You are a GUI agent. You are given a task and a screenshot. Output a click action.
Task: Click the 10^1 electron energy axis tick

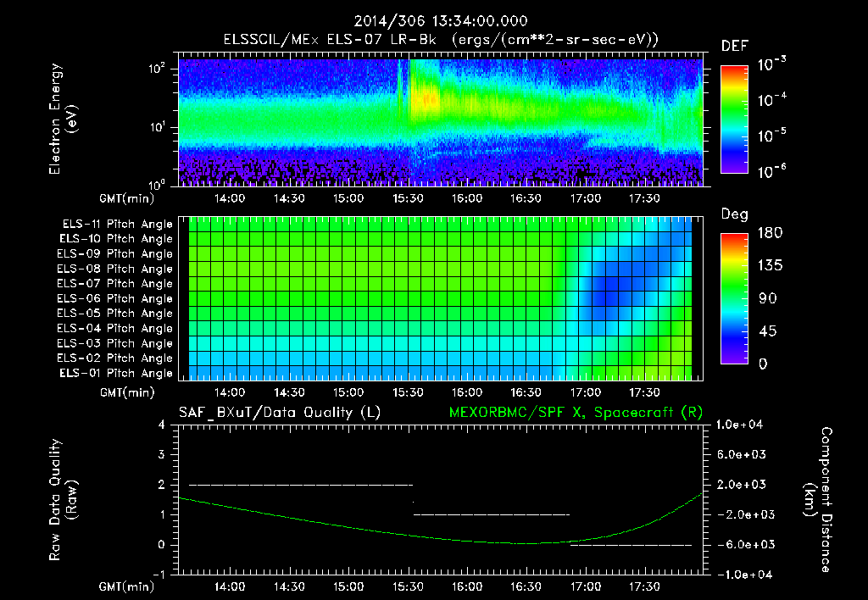click(157, 127)
